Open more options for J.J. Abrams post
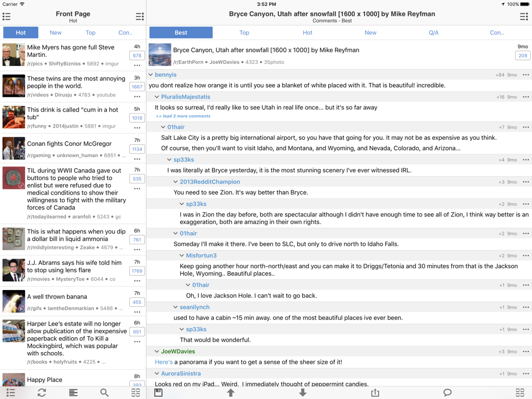This screenshot has width=532, height=399. pos(137,280)
